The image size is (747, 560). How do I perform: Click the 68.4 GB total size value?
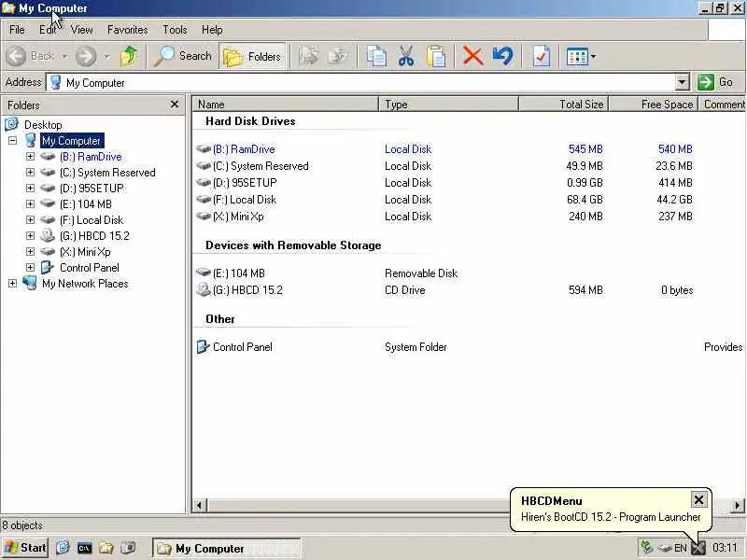(x=585, y=200)
